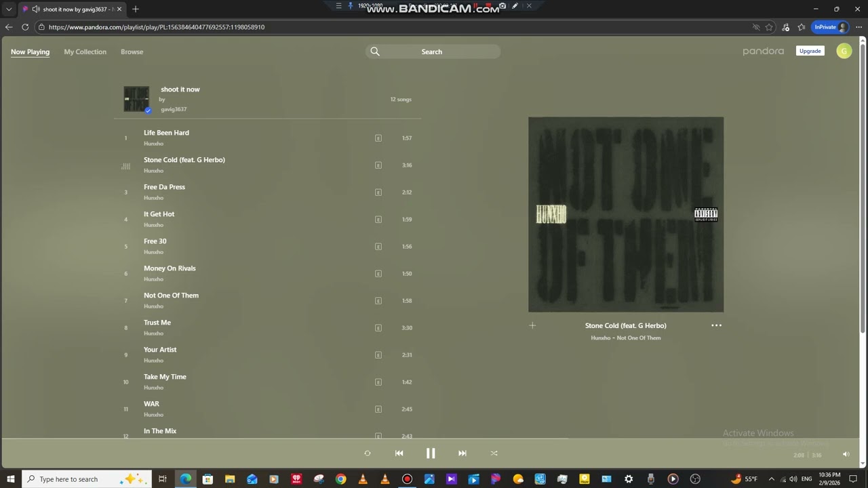Open Microsoft Store from the taskbar
This screenshot has width=868, height=488.
[208, 479]
